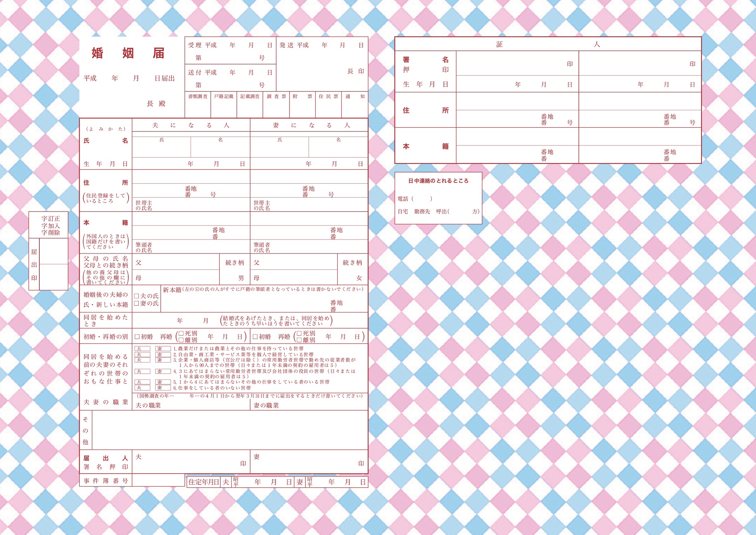
Task: Click the 日届出 date text
Action: (x=165, y=78)
